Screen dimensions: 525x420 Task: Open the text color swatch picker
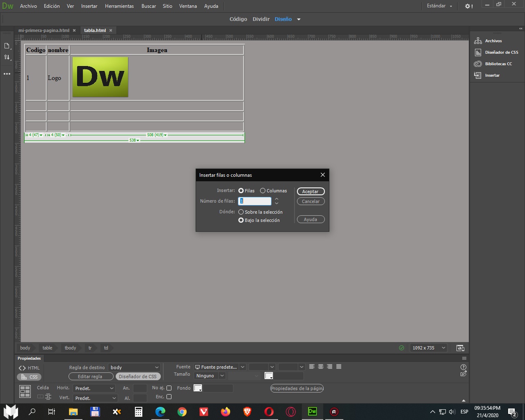[269, 376]
